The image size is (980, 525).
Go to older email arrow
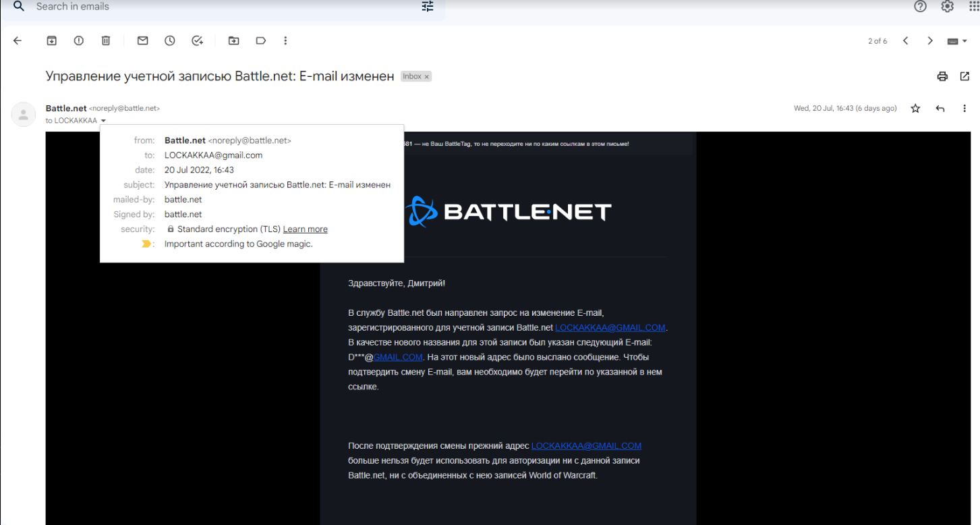[x=930, y=40]
